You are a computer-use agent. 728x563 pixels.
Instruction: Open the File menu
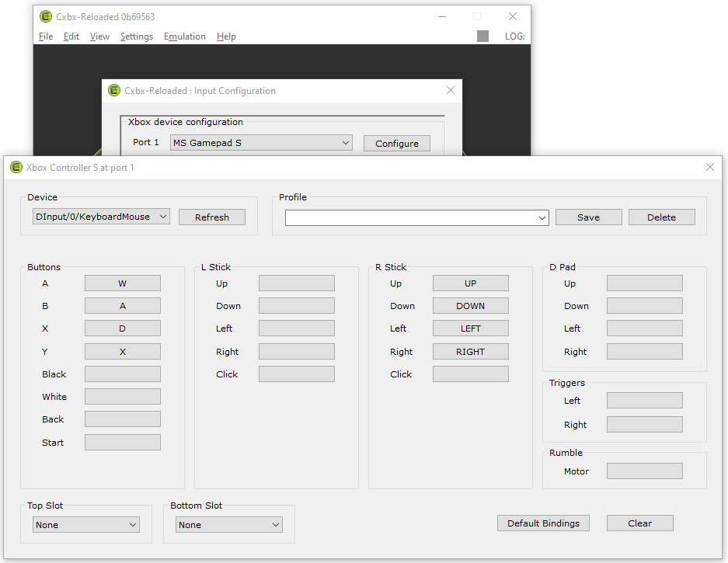click(x=46, y=36)
